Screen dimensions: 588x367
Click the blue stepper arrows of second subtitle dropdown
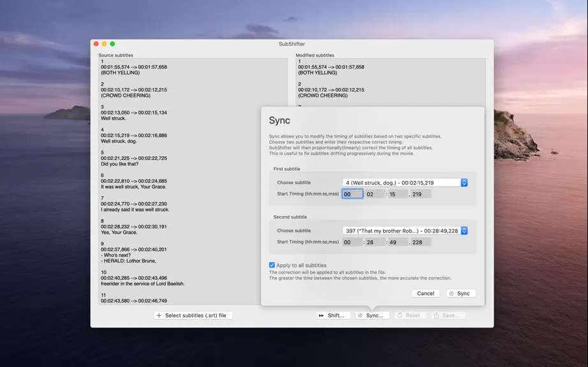(x=464, y=231)
